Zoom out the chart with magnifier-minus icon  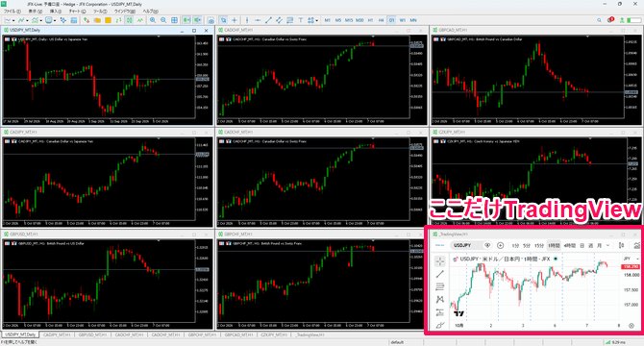[x=163, y=20]
